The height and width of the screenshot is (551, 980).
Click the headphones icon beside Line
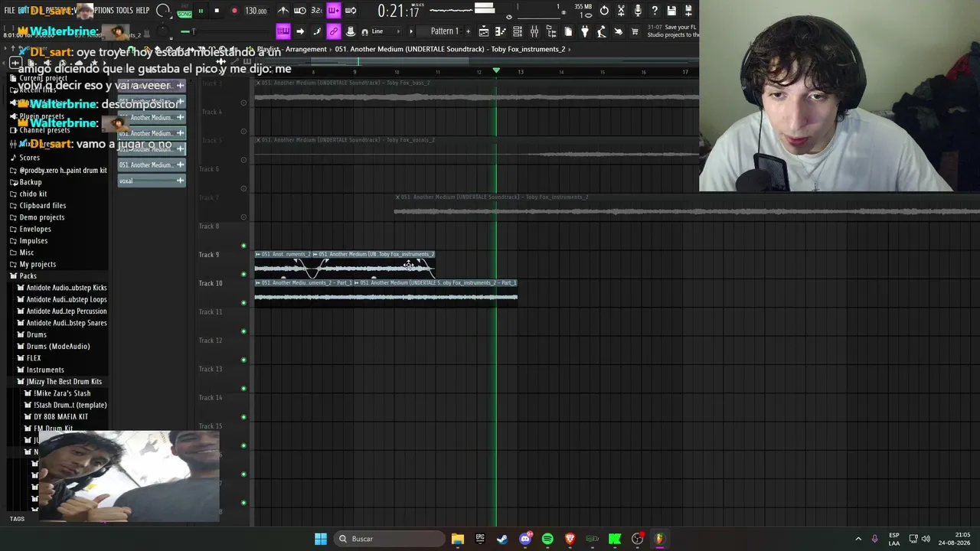pyautogui.click(x=364, y=31)
